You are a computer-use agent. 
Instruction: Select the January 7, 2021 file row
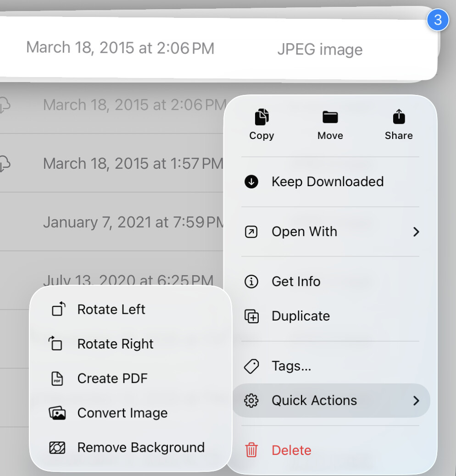133,222
